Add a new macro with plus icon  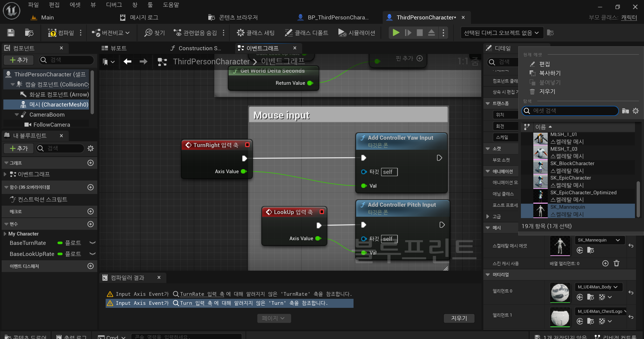(x=91, y=211)
